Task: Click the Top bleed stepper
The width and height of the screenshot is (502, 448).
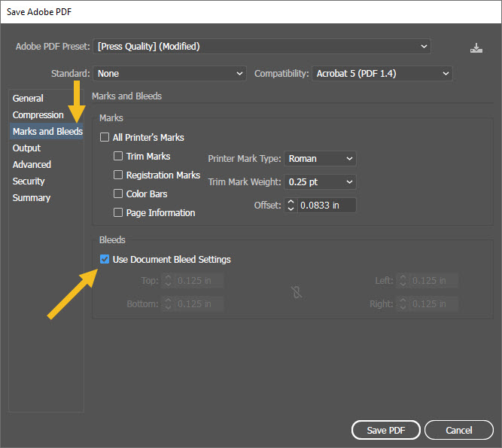Action: coord(168,281)
